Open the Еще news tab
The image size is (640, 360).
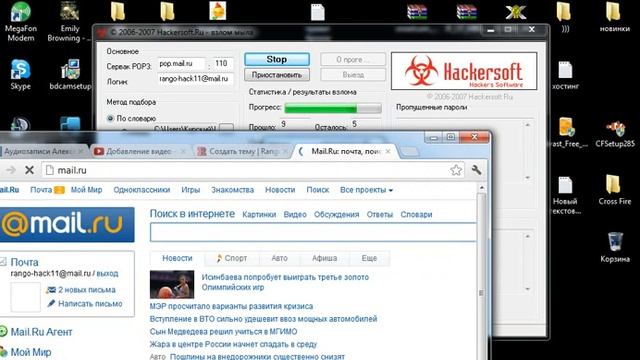pyautogui.click(x=369, y=258)
